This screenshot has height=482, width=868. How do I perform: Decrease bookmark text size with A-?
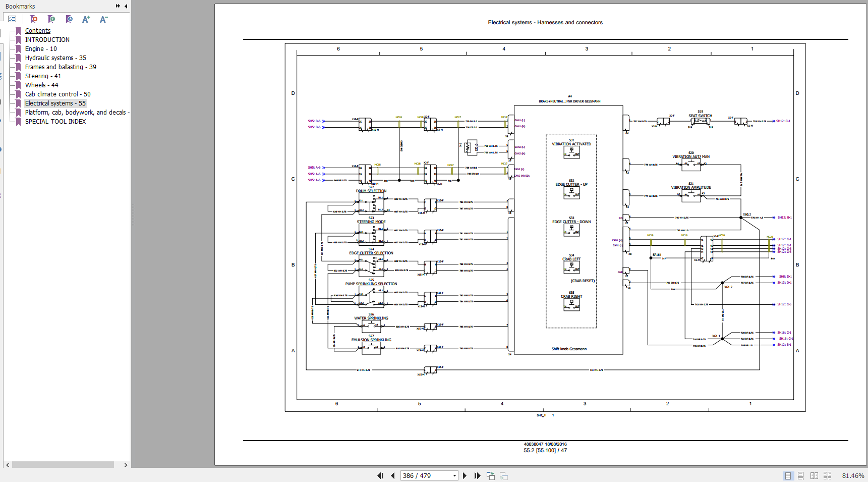103,19
